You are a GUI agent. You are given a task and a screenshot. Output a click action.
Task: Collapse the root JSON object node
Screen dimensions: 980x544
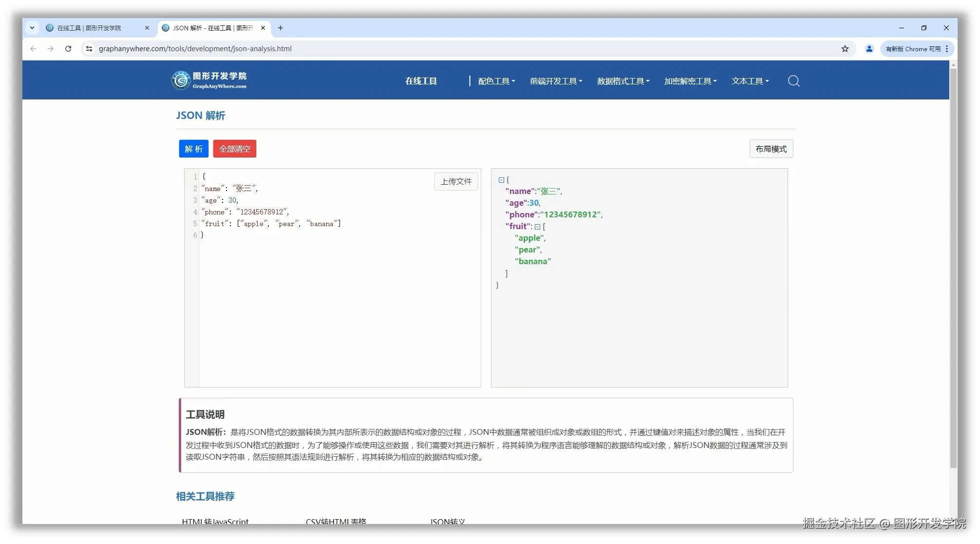pyautogui.click(x=502, y=180)
